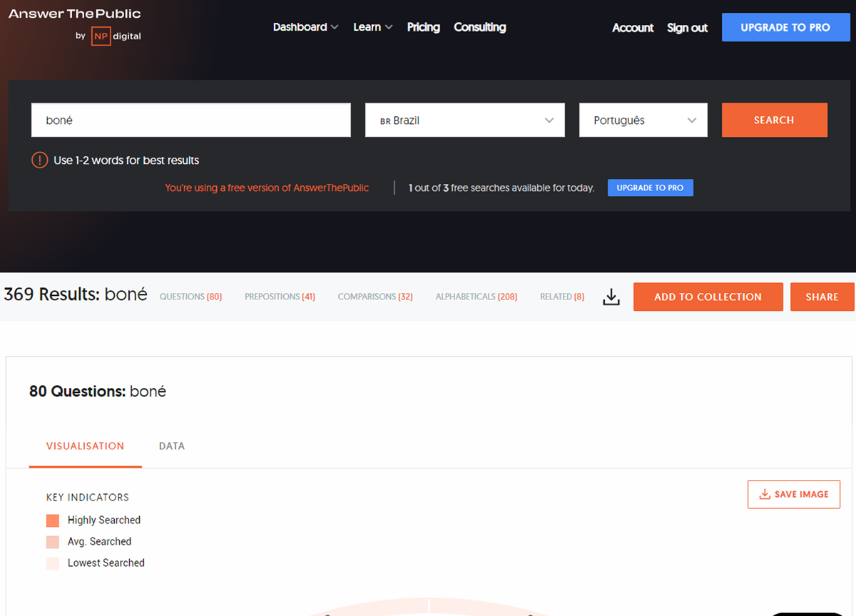This screenshot has height=616, width=856.
Task: Open the Pricing page
Action: 423,27
